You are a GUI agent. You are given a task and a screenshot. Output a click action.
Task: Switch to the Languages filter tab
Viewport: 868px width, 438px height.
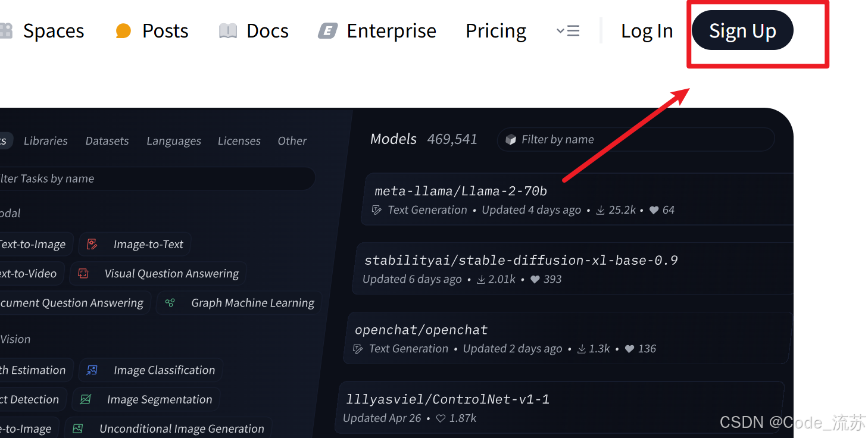tap(174, 141)
